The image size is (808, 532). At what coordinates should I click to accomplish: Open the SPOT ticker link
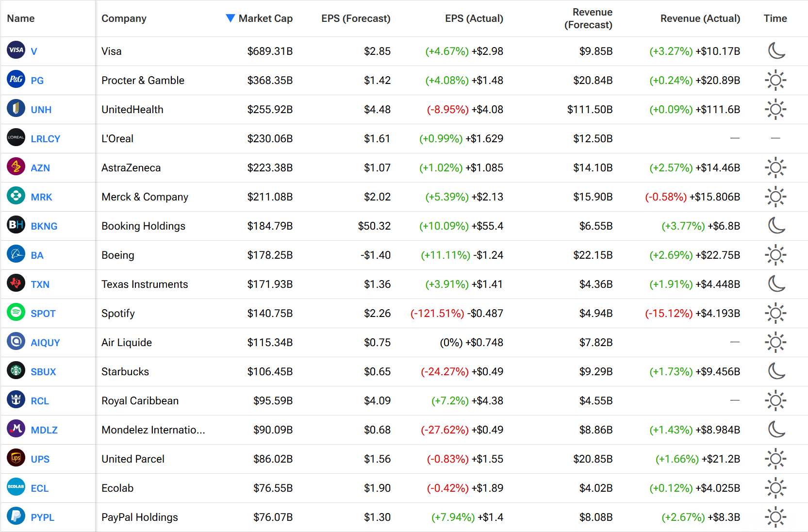pyautogui.click(x=43, y=314)
